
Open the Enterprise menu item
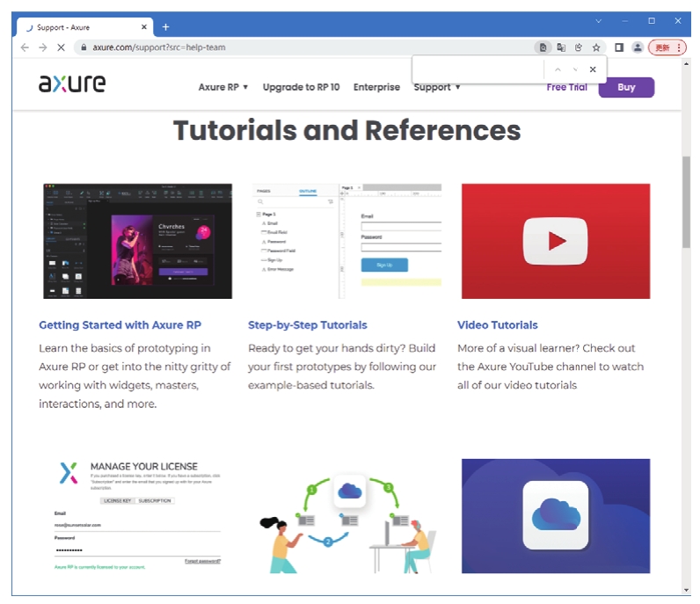click(x=376, y=87)
